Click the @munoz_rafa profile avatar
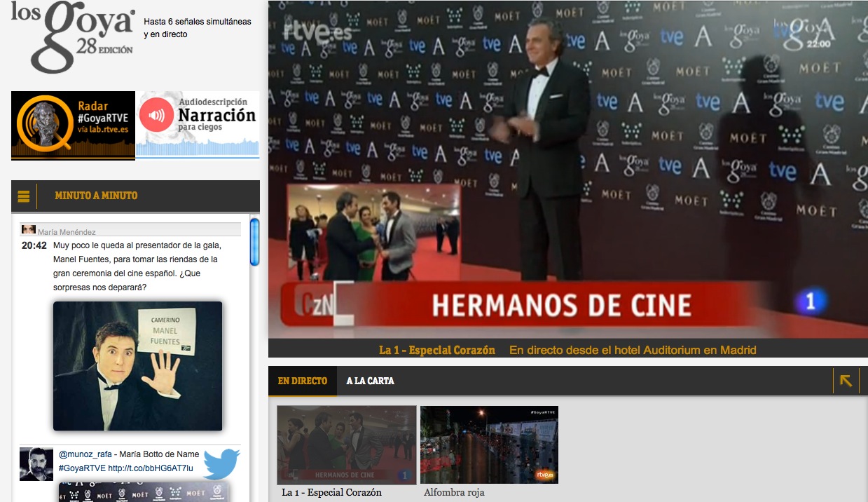Viewport: 868px width, 502px height. 36,464
